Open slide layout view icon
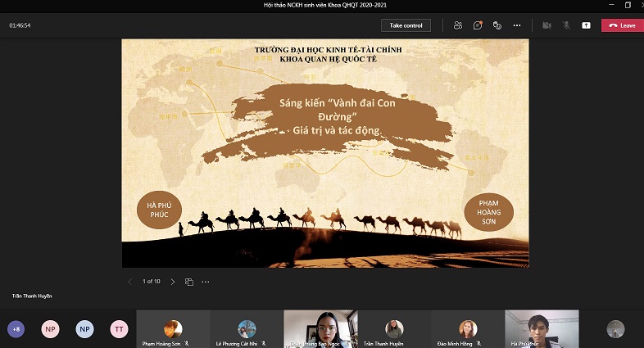This screenshot has height=348, width=644. (189, 282)
